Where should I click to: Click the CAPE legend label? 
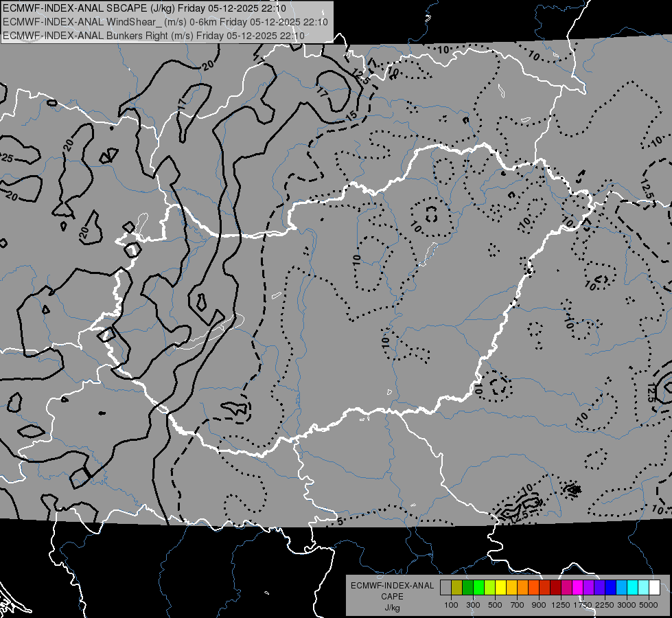[x=392, y=597]
